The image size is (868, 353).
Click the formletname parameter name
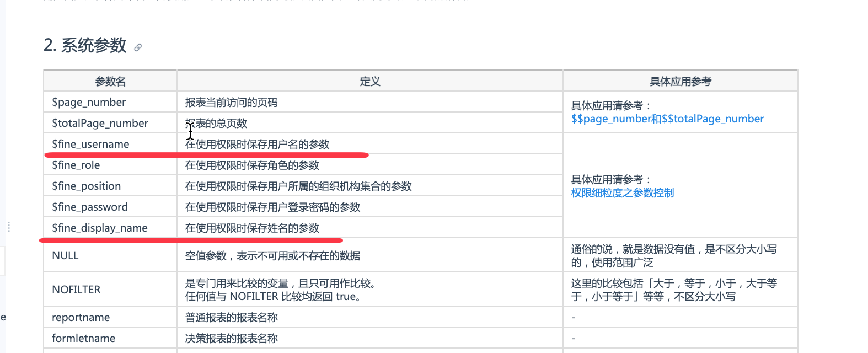[83, 339]
